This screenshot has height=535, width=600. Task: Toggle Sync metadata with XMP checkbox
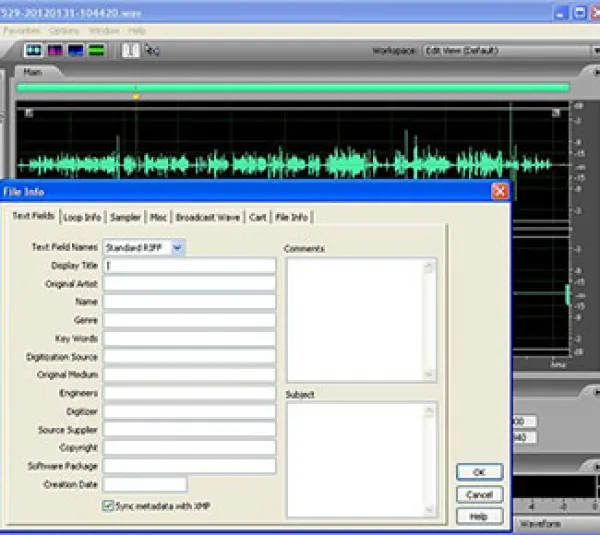coord(108,506)
